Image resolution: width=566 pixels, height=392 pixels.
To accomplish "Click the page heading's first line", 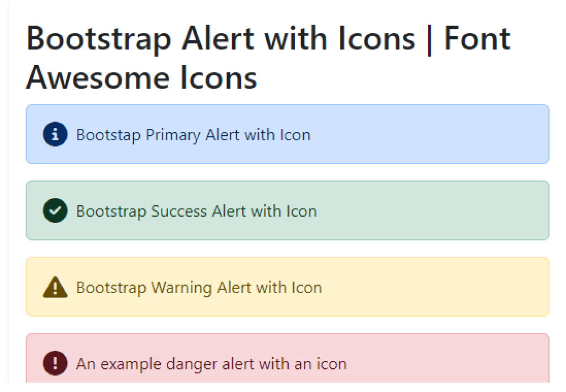I will pos(268,40).
